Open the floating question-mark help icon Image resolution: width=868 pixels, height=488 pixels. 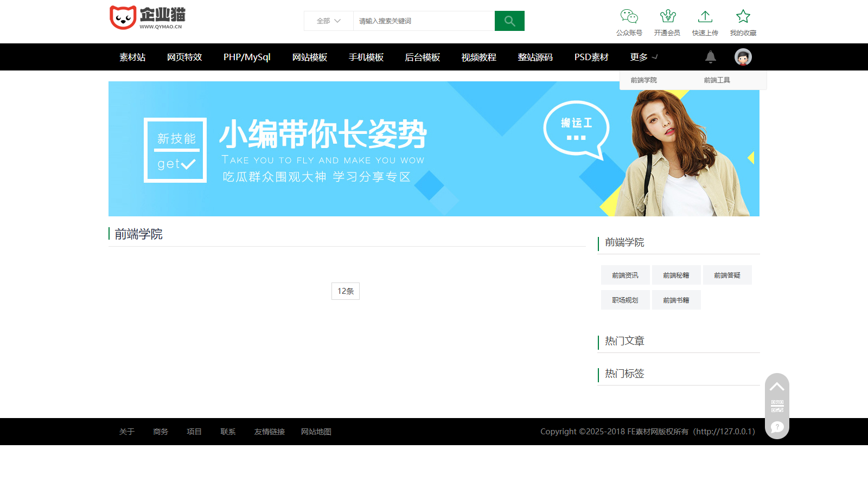pyautogui.click(x=777, y=428)
